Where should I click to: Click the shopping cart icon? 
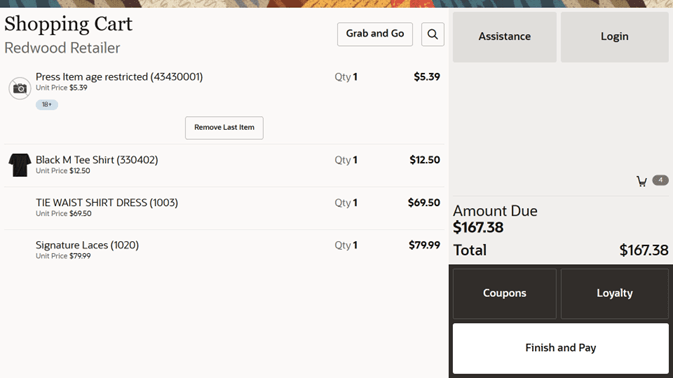642,181
